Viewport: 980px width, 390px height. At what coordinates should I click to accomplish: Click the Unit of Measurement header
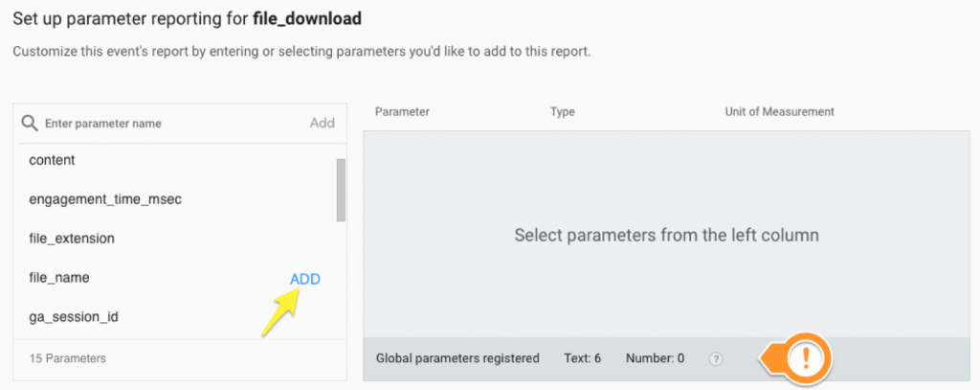(779, 112)
